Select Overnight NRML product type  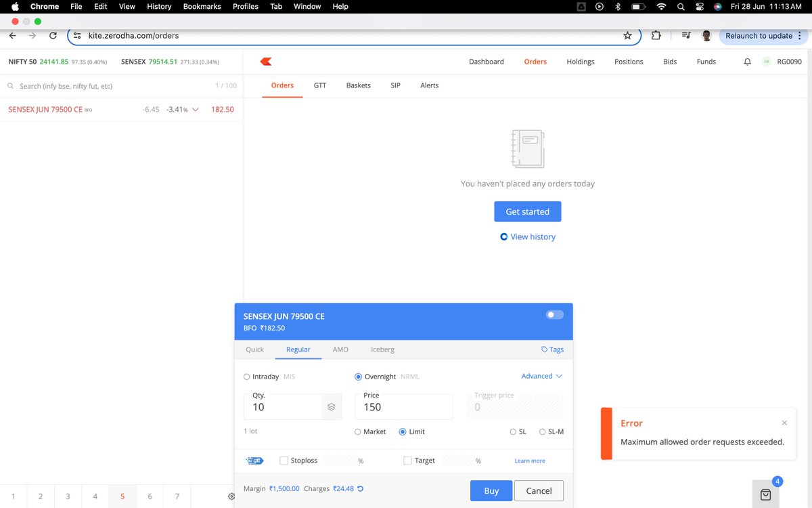coord(358,377)
